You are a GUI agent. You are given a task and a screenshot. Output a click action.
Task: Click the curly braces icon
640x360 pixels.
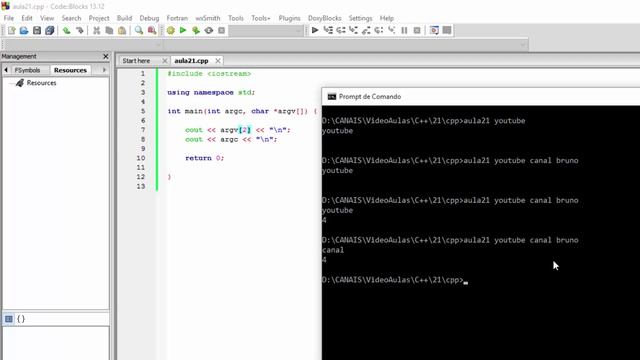(21, 319)
